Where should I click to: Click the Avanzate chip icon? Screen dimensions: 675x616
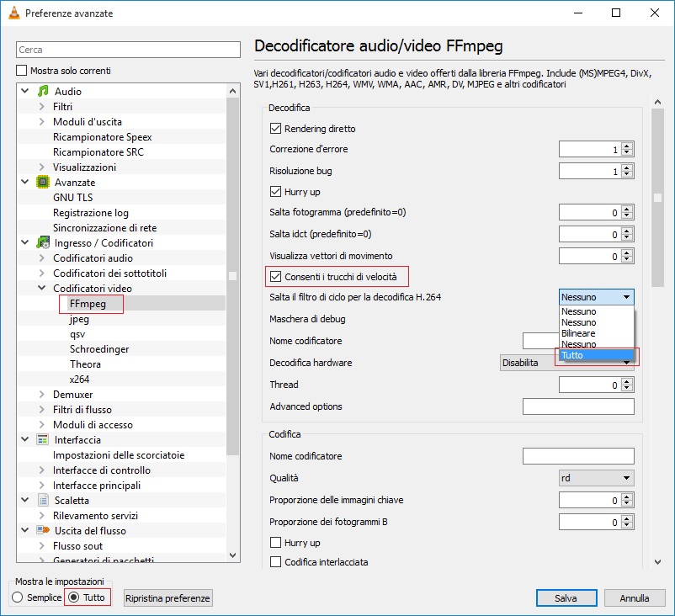[43, 182]
